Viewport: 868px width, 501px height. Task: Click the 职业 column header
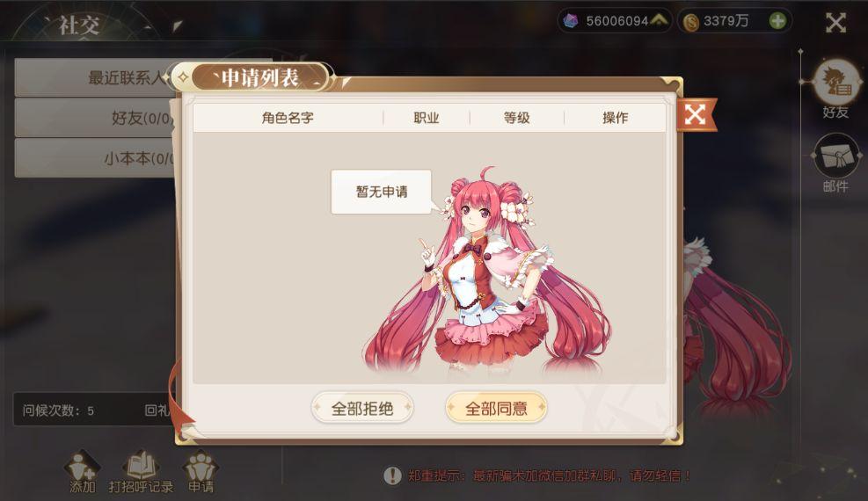[x=427, y=118]
